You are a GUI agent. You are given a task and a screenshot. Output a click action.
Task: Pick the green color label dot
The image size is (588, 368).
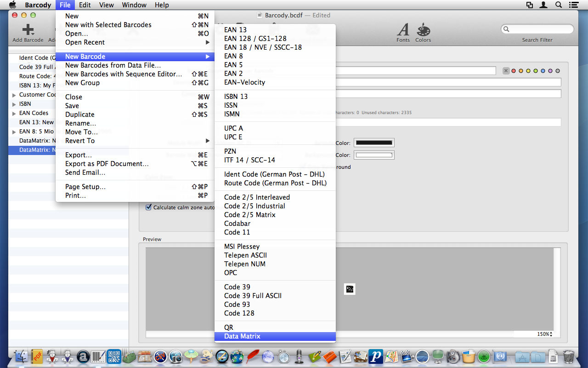(x=536, y=71)
